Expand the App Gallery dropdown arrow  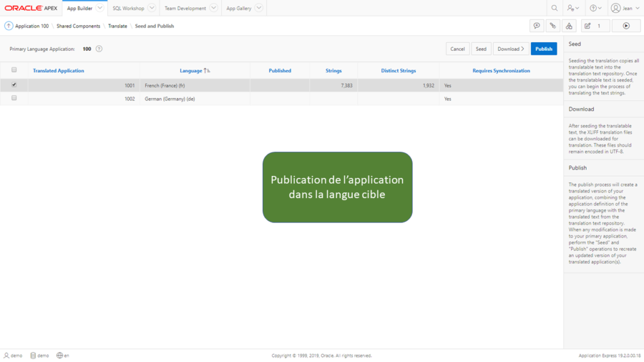point(258,8)
